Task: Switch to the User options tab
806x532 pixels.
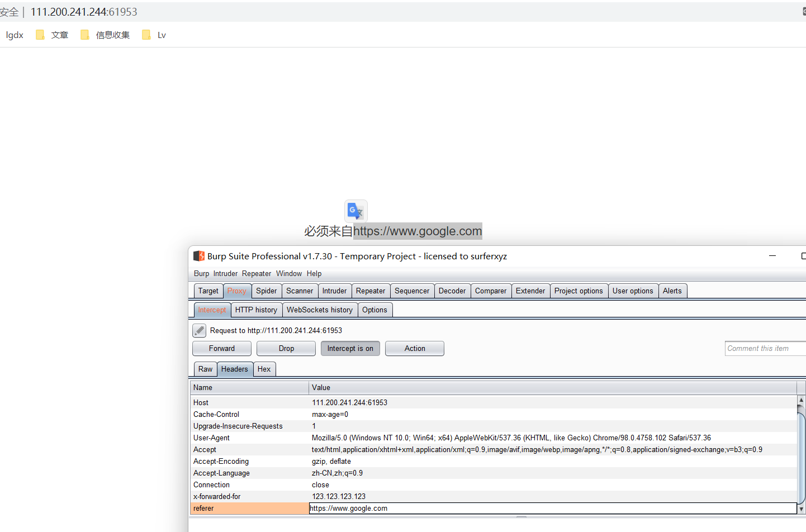Action: pos(633,291)
